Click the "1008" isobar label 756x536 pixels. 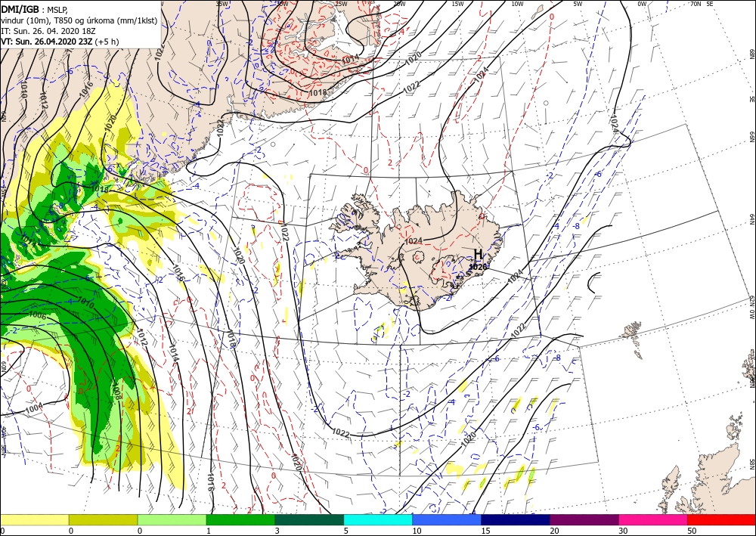point(116,392)
